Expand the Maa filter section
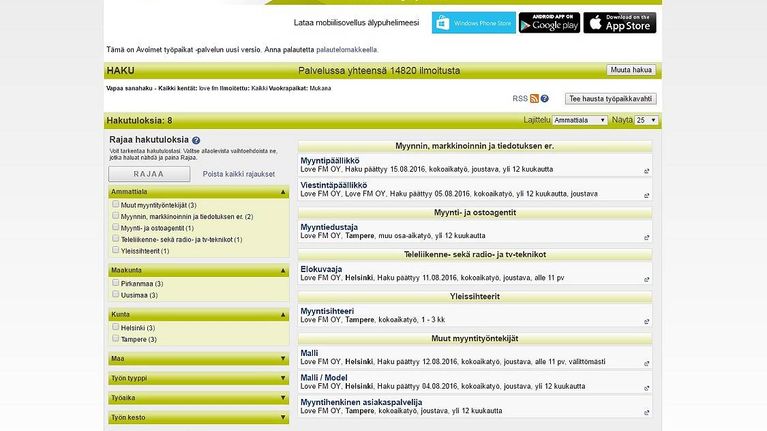Viewport: 767px width, 431px height. 199,359
